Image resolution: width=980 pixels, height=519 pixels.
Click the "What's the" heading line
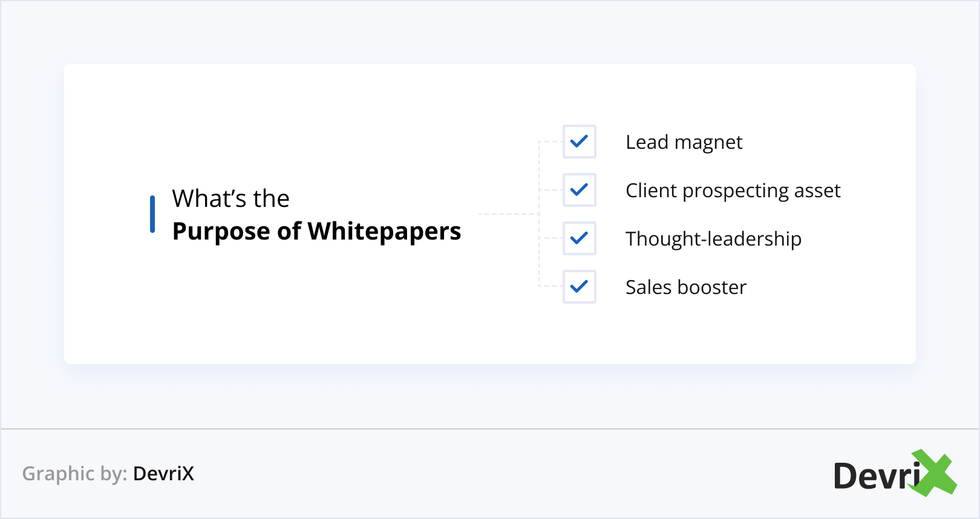[230, 198]
